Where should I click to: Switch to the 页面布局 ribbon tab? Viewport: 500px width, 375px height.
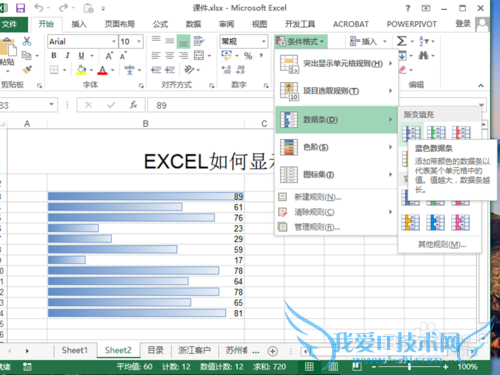click(120, 24)
